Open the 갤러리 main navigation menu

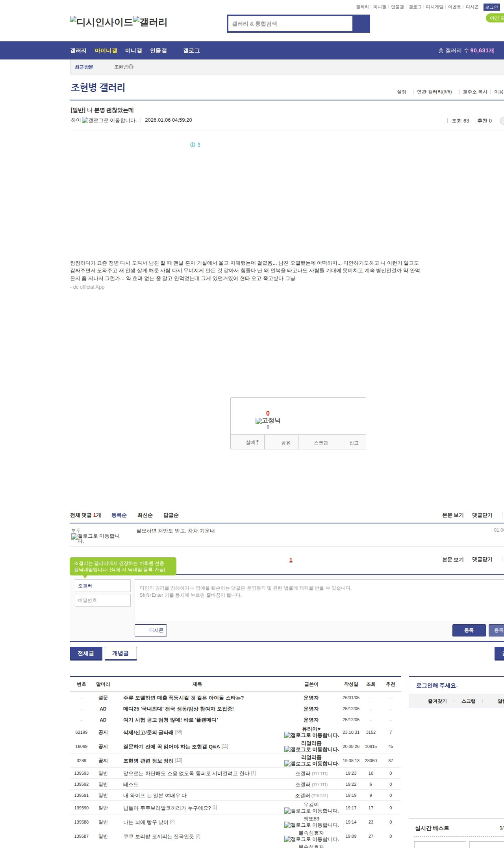coord(78,51)
